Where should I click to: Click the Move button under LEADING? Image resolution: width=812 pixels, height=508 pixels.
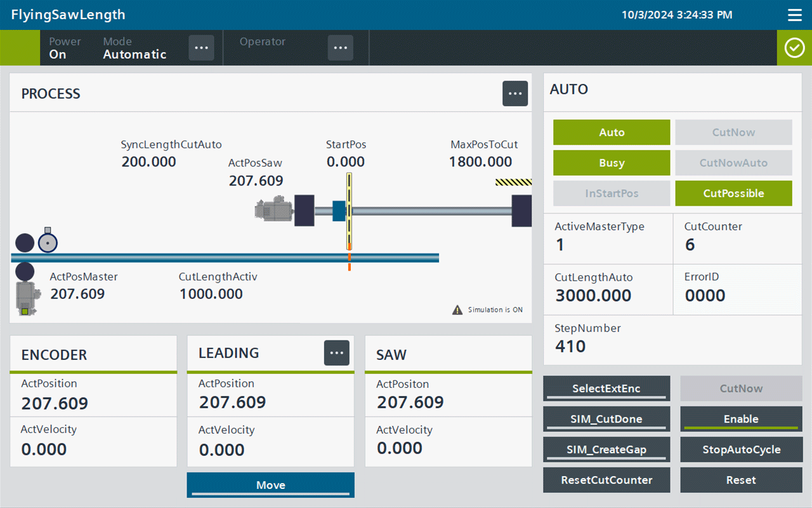pyautogui.click(x=271, y=485)
